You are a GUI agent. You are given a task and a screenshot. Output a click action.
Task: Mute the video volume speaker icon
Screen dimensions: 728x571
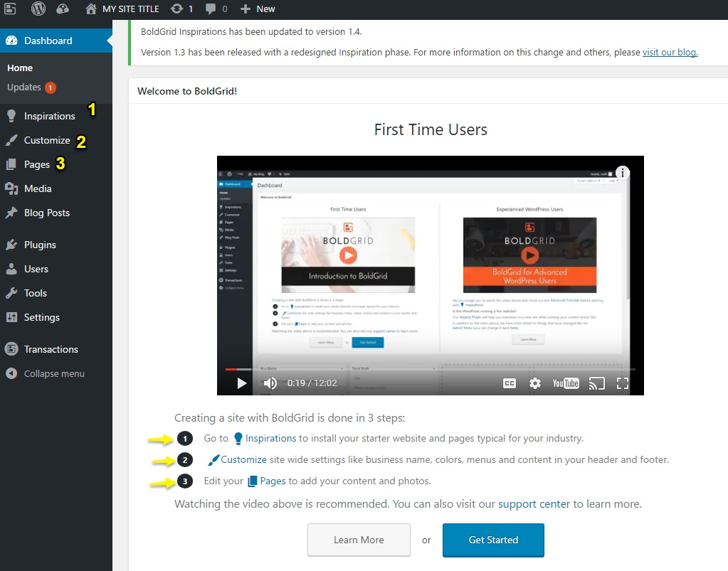click(270, 383)
